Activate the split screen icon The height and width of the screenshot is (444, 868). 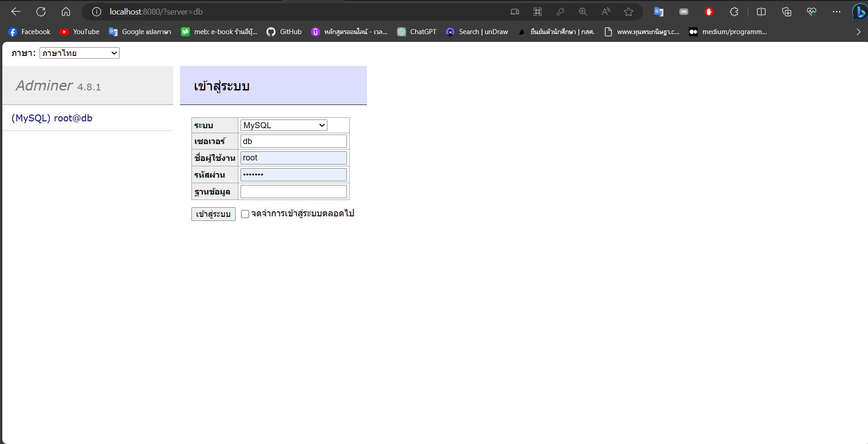762,12
